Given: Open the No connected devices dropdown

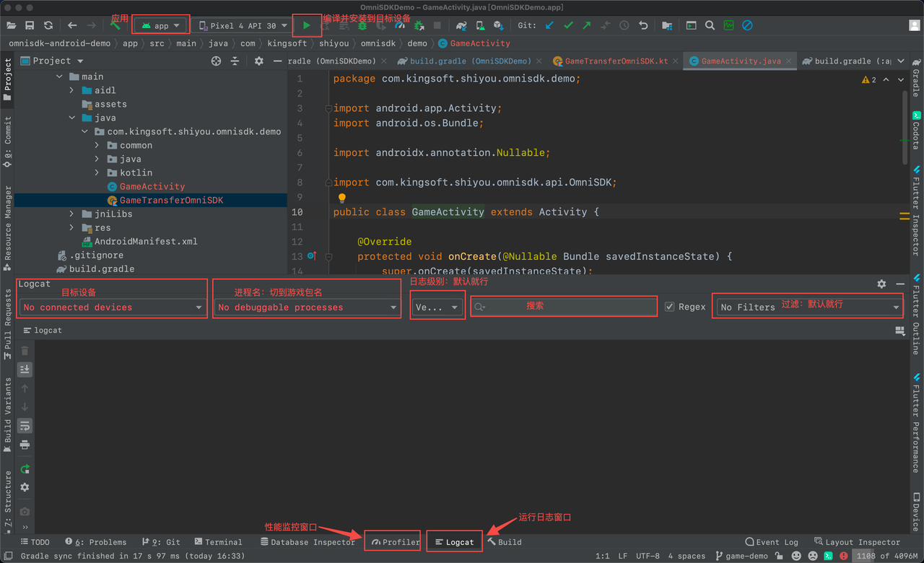Looking at the screenshot, I should tap(113, 307).
